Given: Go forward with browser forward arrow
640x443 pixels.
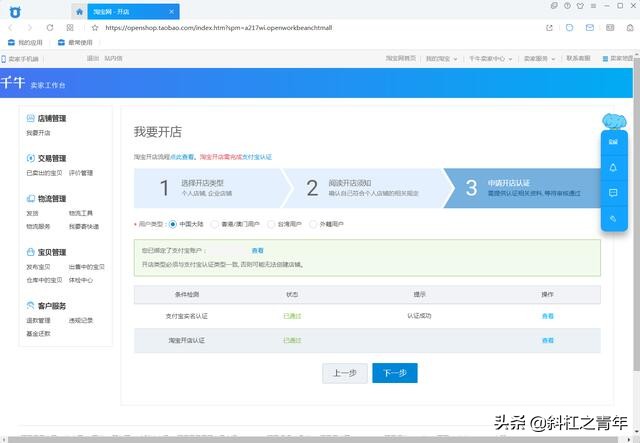Looking at the screenshot, I should [x=29, y=28].
